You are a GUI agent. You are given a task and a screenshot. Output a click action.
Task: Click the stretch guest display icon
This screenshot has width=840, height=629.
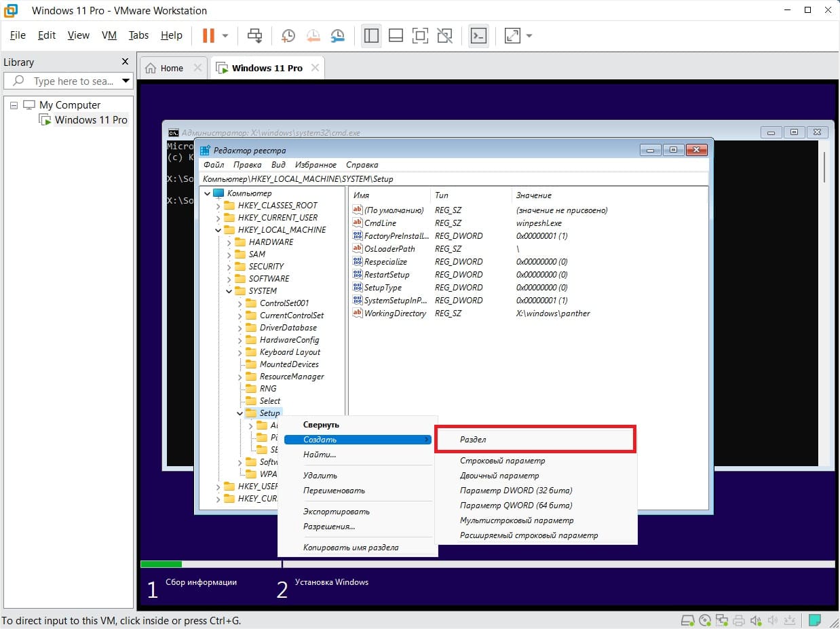click(x=512, y=36)
